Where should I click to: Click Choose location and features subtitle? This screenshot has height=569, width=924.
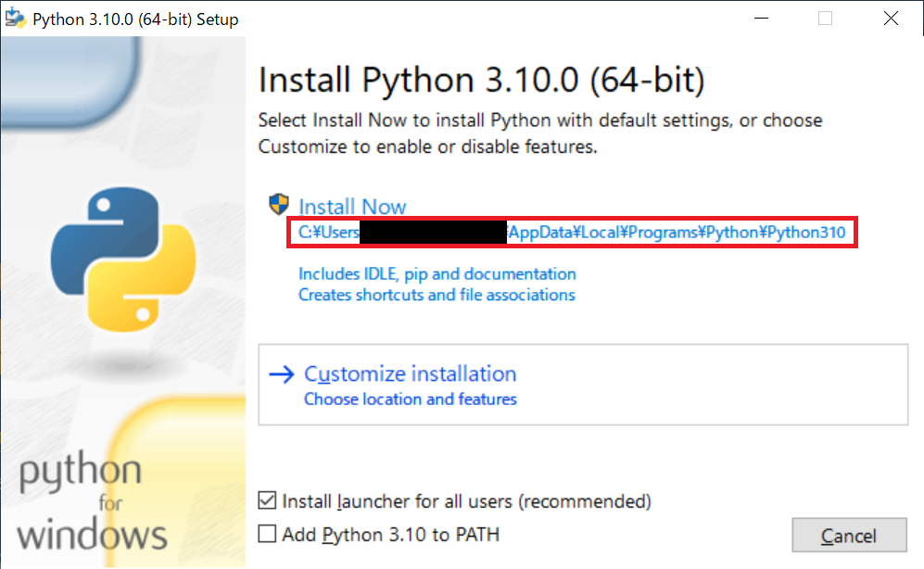click(x=411, y=399)
